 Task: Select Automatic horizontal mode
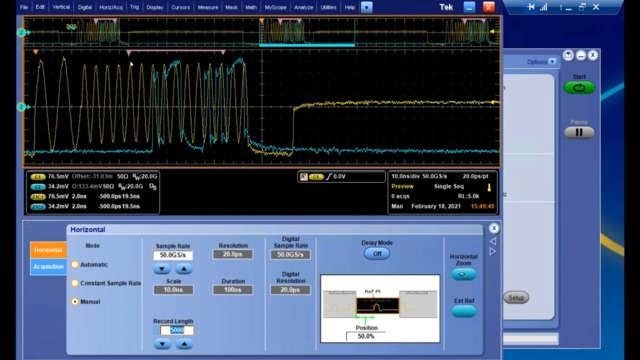click(x=75, y=264)
